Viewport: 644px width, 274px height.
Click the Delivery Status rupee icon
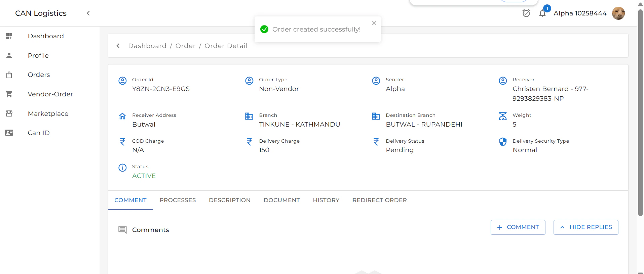[376, 142]
